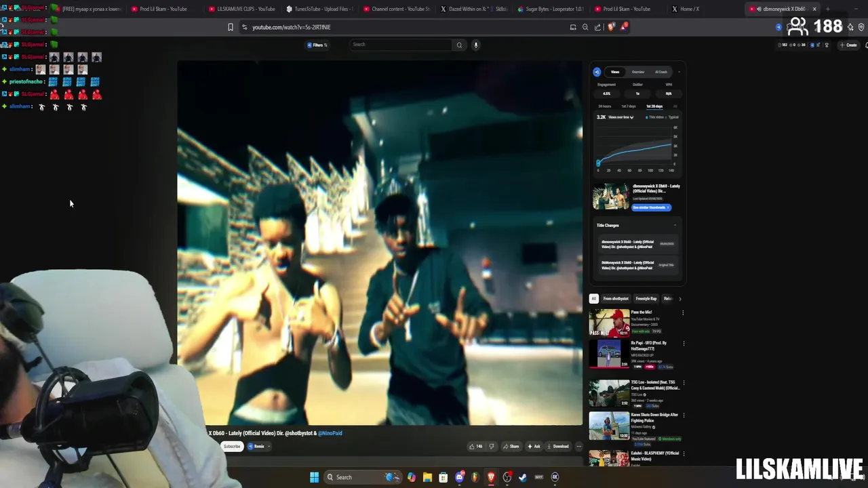The height and width of the screenshot is (488, 868).
Task: Activate voice search microphone icon
Action: 476,45
